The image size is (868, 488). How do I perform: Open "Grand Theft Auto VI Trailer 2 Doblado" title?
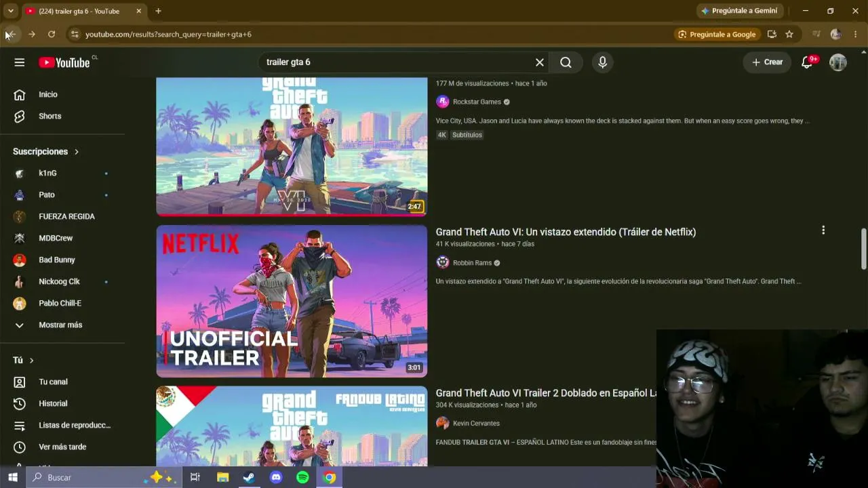[546, 393]
